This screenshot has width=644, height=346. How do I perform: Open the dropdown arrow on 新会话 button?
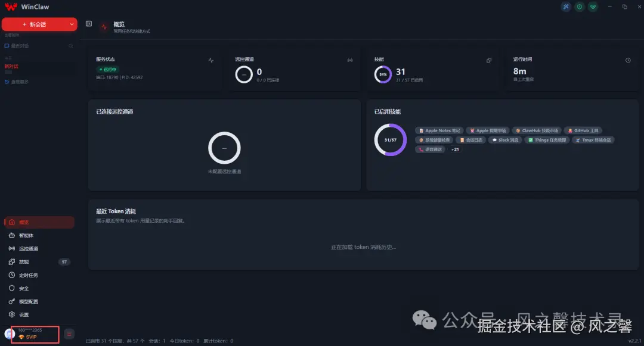tap(72, 24)
